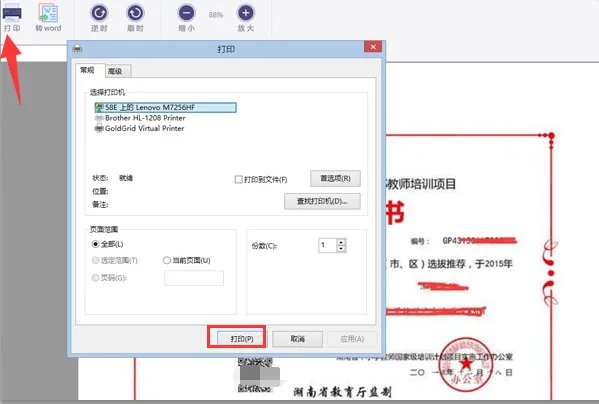Select the 选定范围(T) radio button
599x404 pixels.
pyautogui.click(x=96, y=260)
